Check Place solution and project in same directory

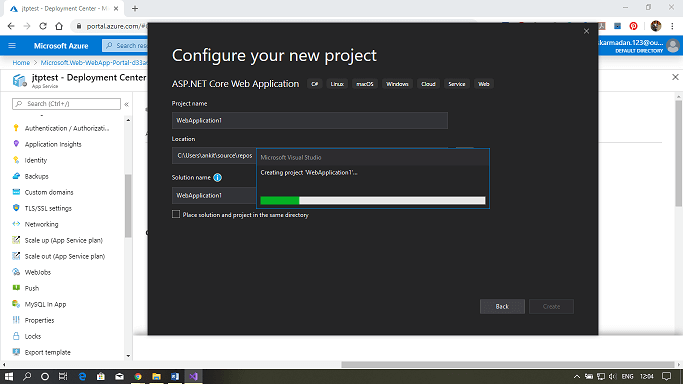176,214
